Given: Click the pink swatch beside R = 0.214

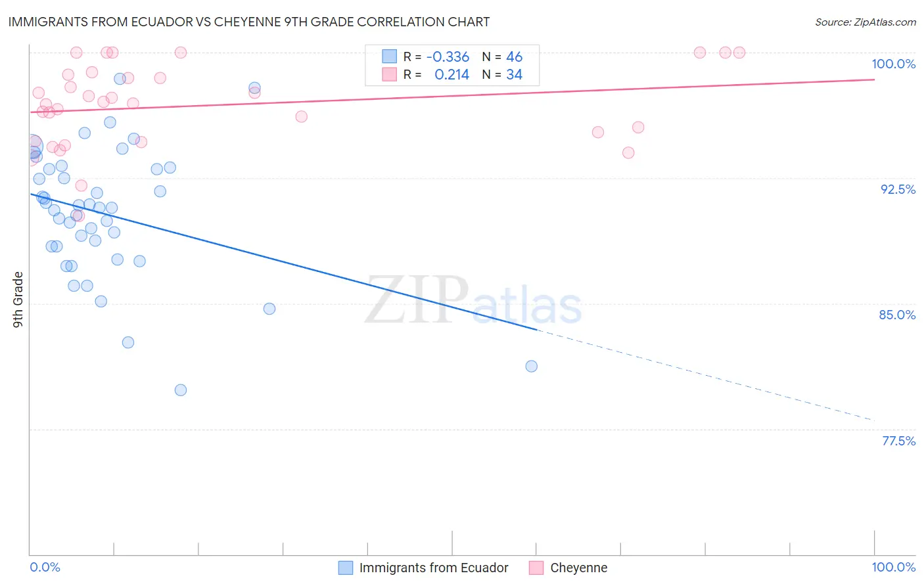Looking at the screenshot, I should pyautogui.click(x=390, y=74).
